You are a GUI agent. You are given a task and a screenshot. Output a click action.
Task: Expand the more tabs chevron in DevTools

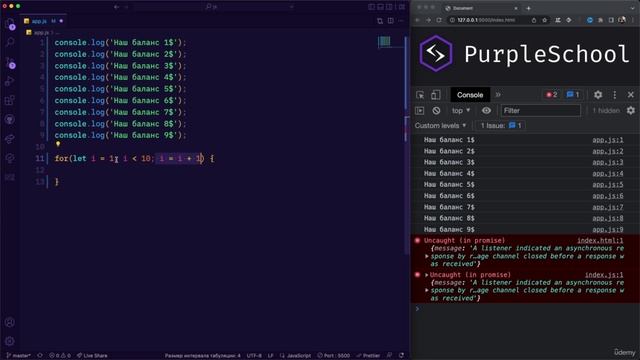498,95
